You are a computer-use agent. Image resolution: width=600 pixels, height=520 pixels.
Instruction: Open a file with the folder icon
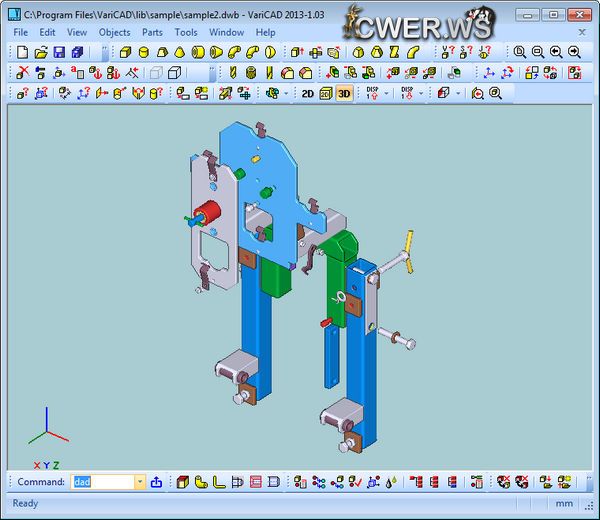tap(41, 52)
